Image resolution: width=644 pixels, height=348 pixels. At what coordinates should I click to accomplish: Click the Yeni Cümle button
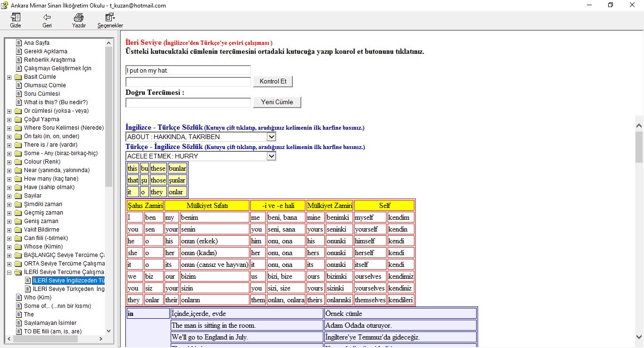pos(277,102)
